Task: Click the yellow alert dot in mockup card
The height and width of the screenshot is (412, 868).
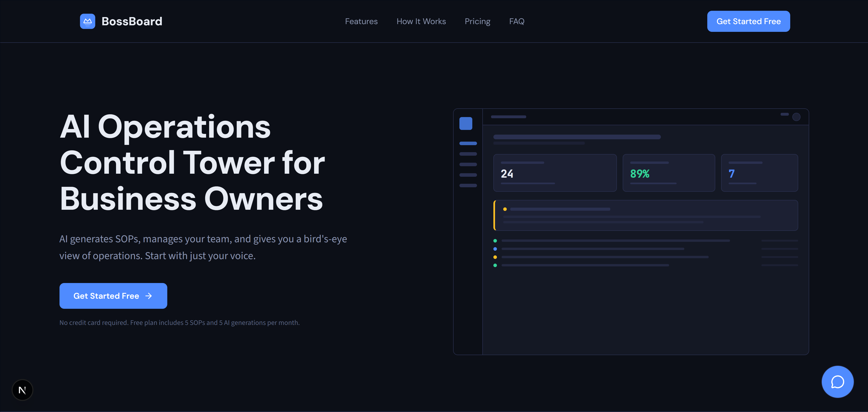Action: tap(505, 209)
